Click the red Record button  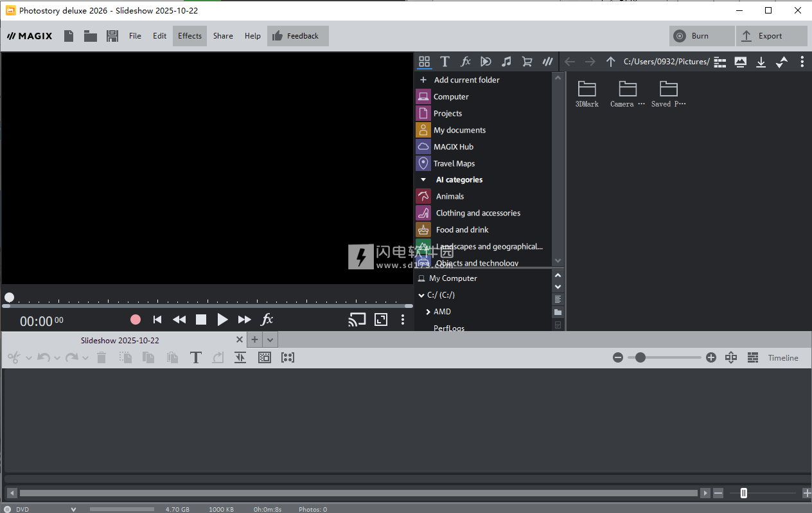coord(136,319)
